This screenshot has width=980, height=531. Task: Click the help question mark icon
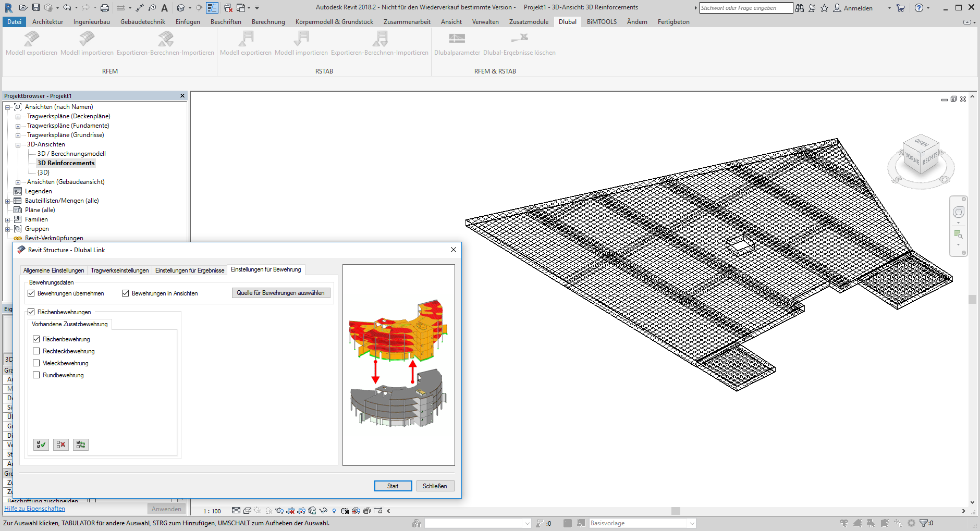(919, 8)
